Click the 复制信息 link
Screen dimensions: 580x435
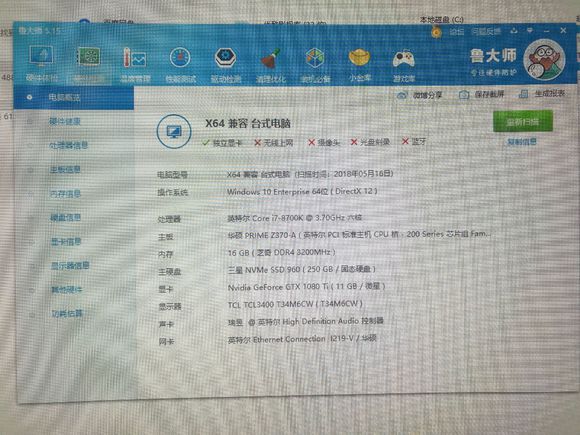tap(522, 142)
